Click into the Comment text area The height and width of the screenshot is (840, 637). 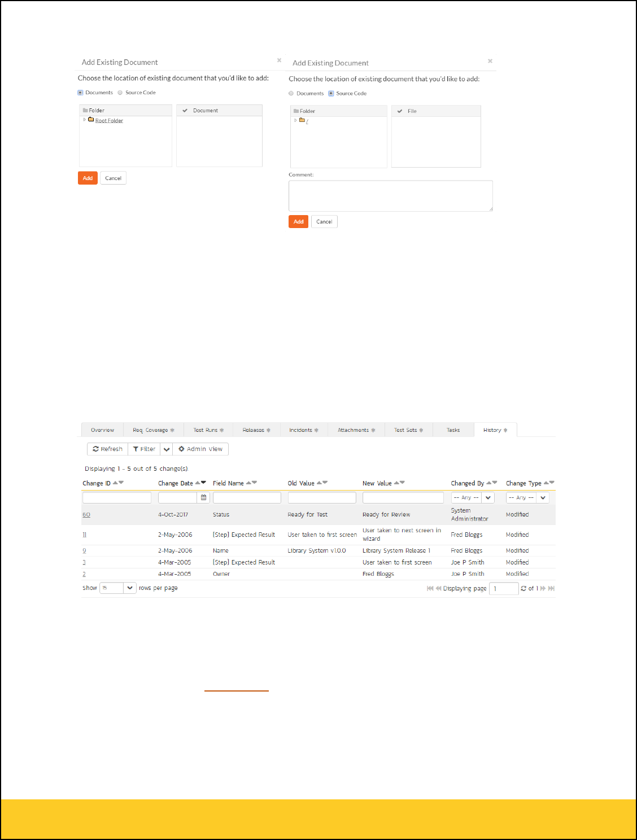coord(391,196)
